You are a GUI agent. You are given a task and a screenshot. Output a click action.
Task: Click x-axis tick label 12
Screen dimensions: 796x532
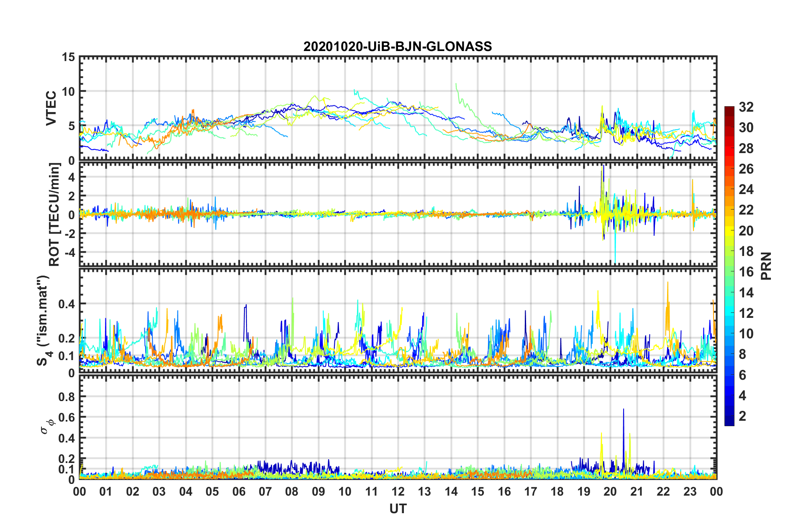(398, 491)
